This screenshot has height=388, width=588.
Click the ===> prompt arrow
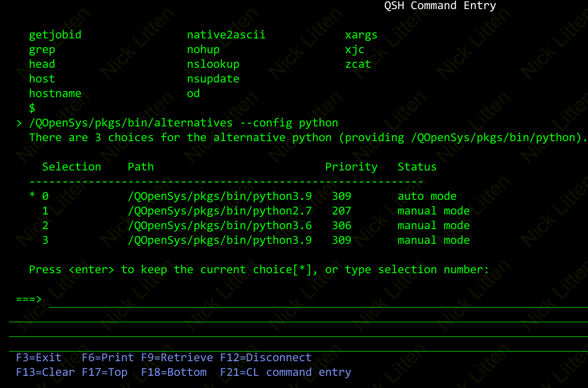[29, 299]
